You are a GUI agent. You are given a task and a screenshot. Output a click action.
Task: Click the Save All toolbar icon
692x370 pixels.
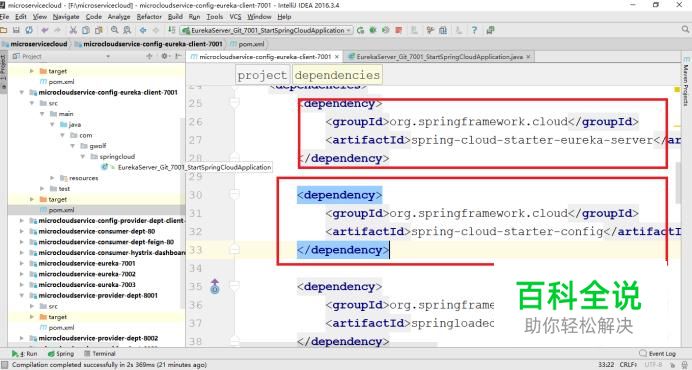[x=16, y=30]
